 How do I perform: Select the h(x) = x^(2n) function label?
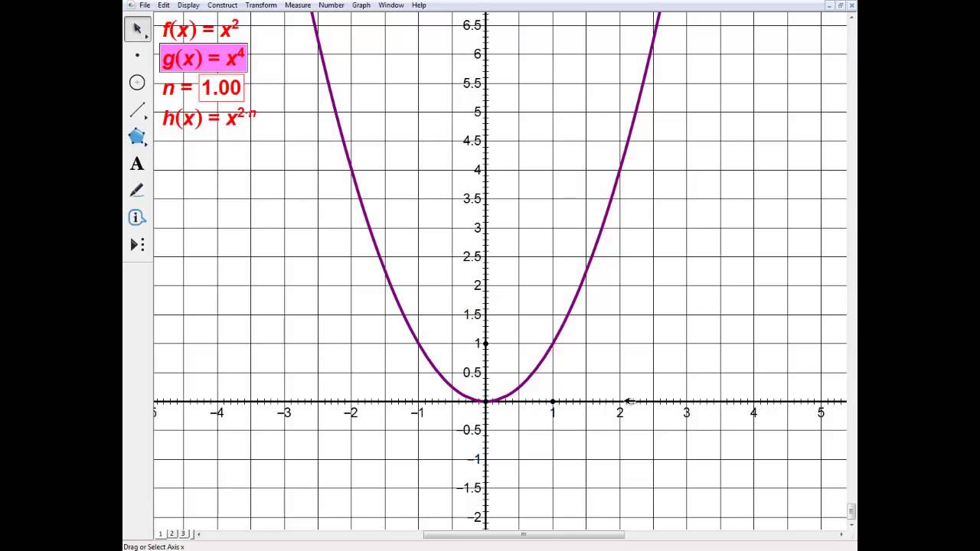coord(209,117)
